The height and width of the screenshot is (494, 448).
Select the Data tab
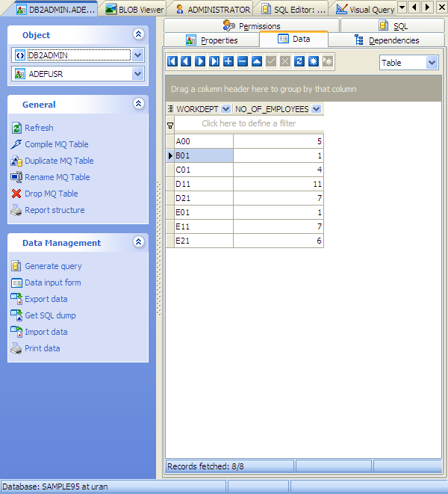[293, 39]
